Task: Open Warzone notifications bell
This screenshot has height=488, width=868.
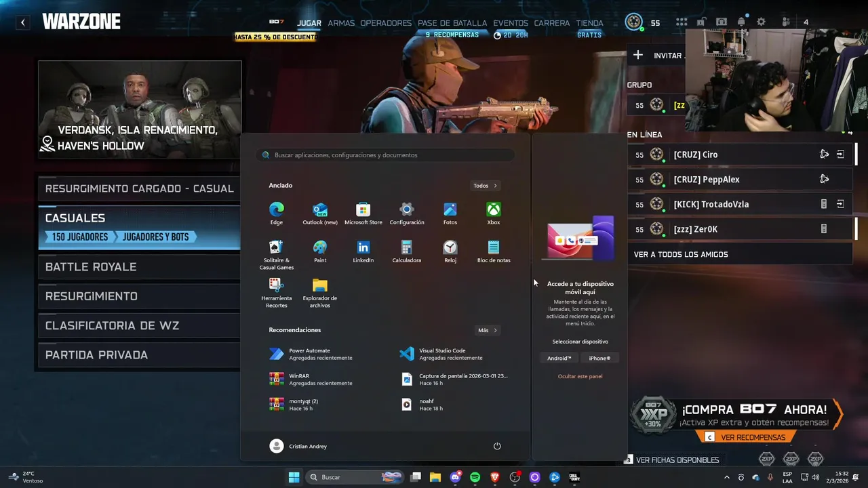Action: (741, 22)
